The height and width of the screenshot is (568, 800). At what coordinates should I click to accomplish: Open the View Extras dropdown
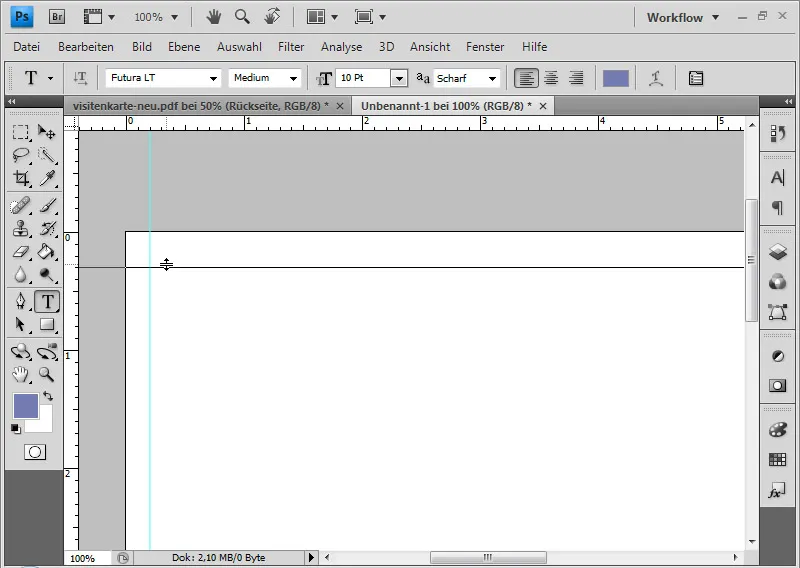pos(99,17)
